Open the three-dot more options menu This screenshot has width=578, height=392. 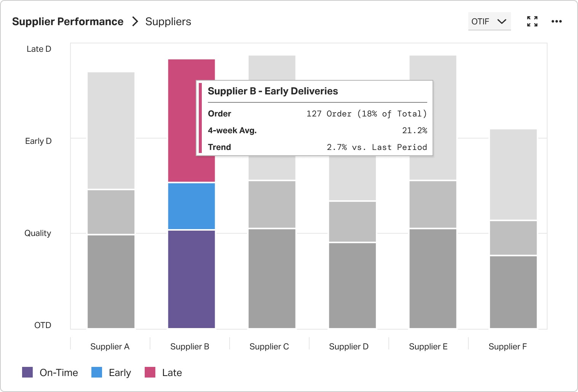pyautogui.click(x=557, y=21)
